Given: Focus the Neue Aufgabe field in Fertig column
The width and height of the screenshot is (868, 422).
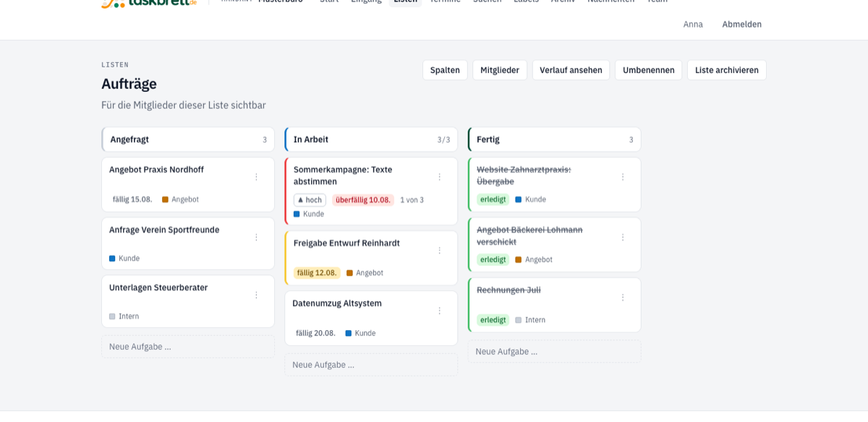Looking at the screenshot, I should pyautogui.click(x=555, y=351).
